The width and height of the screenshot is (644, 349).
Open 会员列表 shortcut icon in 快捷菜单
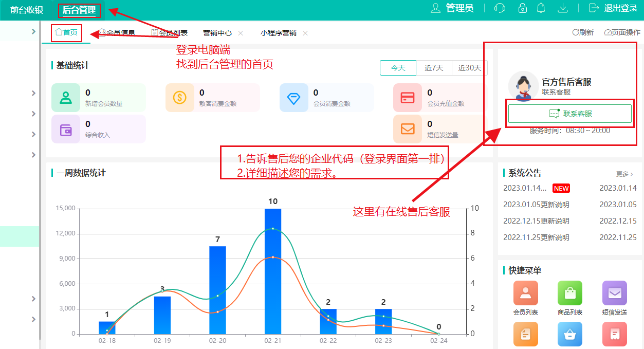[525, 293]
